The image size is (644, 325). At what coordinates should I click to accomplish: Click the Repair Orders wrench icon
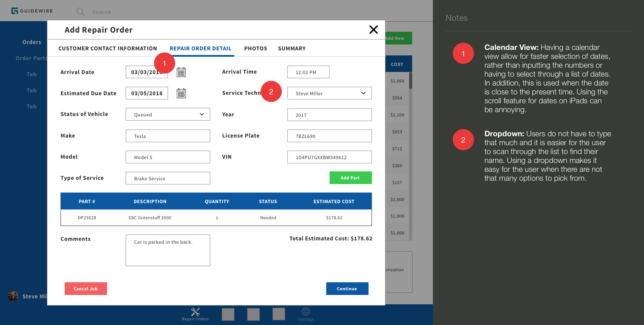(x=195, y=312)
